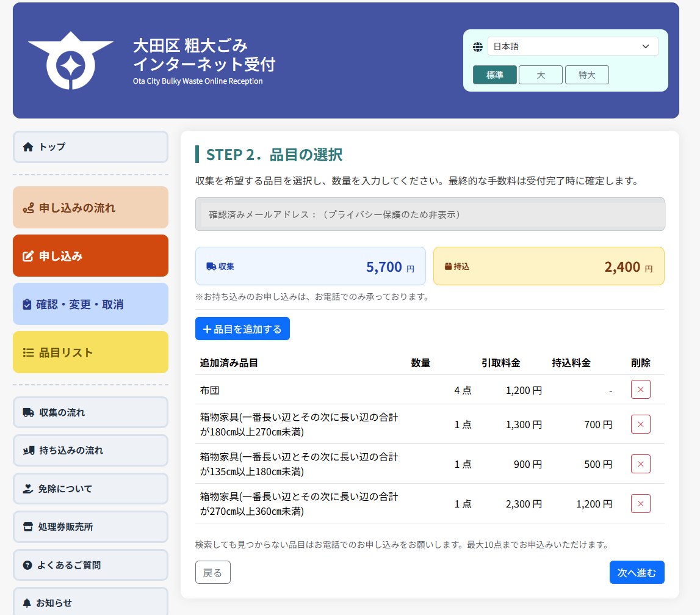Click the list icon on 品目リスト
Screen dimensions: 700x615
[28, 352]
